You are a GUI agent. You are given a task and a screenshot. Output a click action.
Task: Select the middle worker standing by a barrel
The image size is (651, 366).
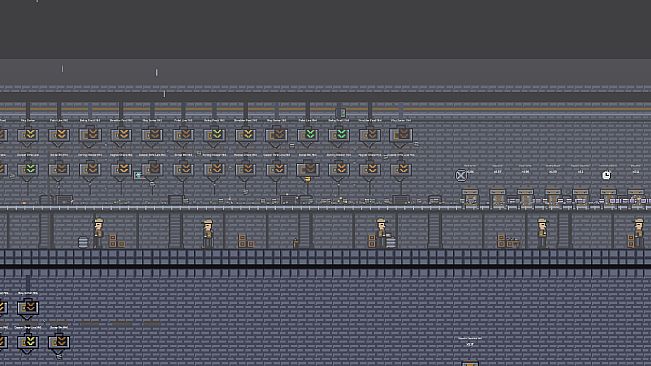coord(381,233)
